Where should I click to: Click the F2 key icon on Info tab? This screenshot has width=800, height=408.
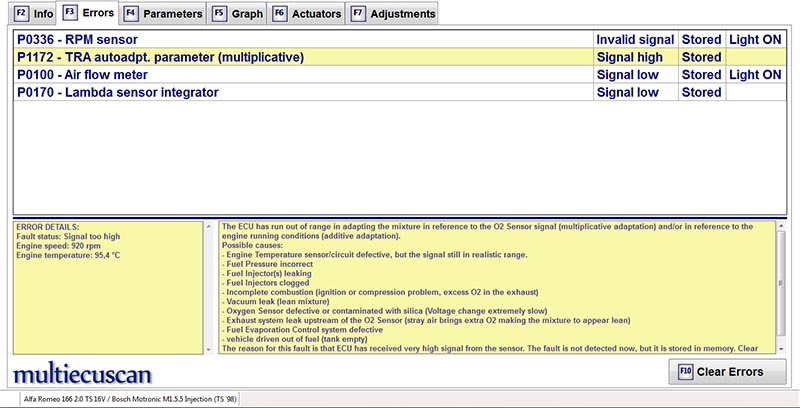(16, 14)
